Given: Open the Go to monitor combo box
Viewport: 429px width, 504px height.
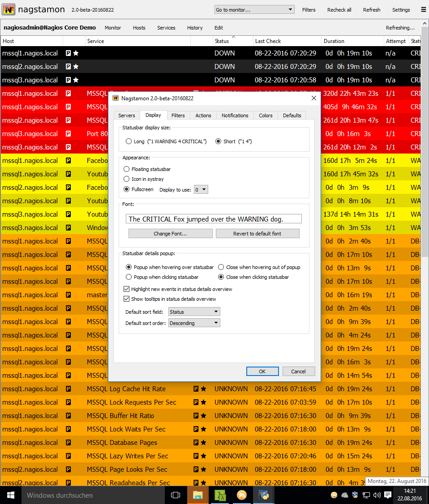Looking at the screenshot, I should [x=254, y=10].
